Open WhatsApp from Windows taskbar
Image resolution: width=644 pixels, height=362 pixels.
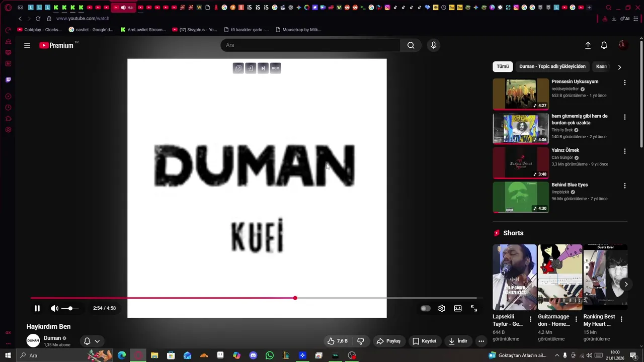270,355
